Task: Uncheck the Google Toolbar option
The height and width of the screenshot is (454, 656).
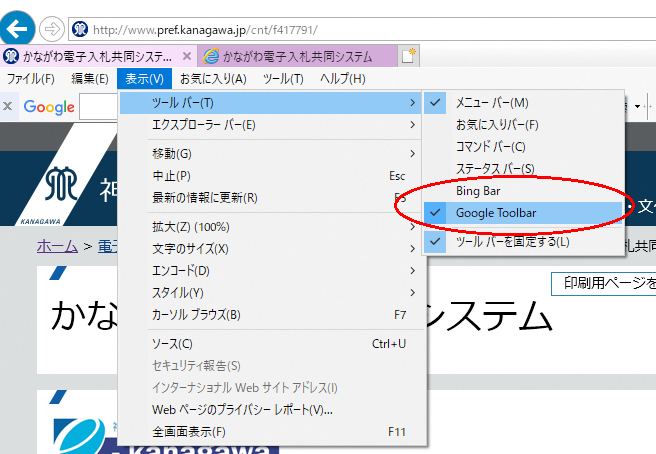Action: point(523,213)
